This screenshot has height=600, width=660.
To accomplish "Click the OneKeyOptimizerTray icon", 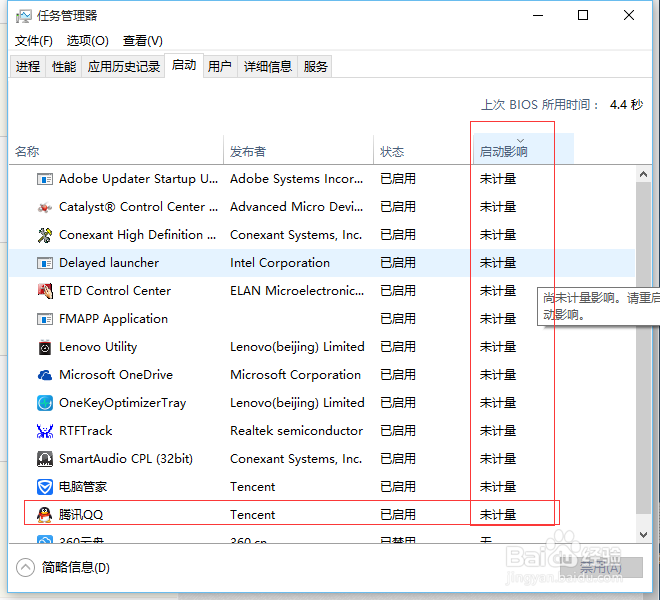I will (x=45, y=403).
